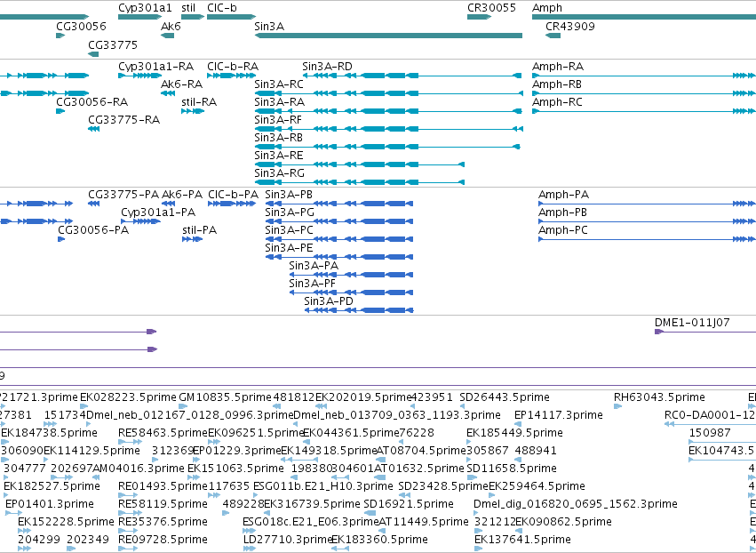Select the EK185449.5prime EST label
Viewport: 756px width, 553px height.
514,433
